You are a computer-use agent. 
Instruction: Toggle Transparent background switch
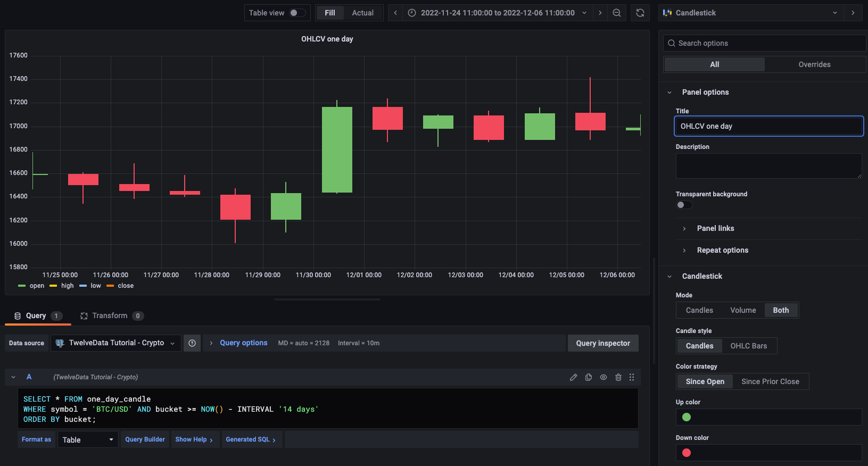click(684, 205)
